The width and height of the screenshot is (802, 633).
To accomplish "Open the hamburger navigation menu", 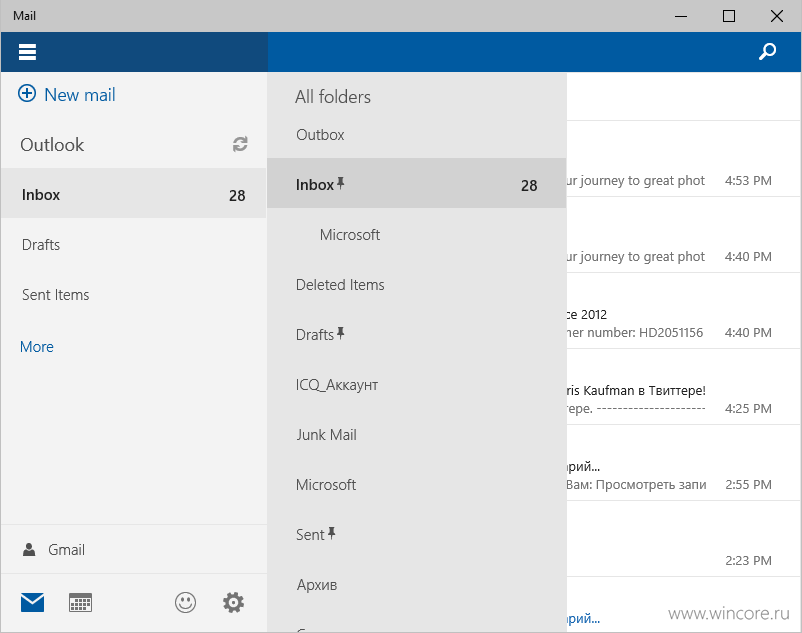I will pos(27,52).
